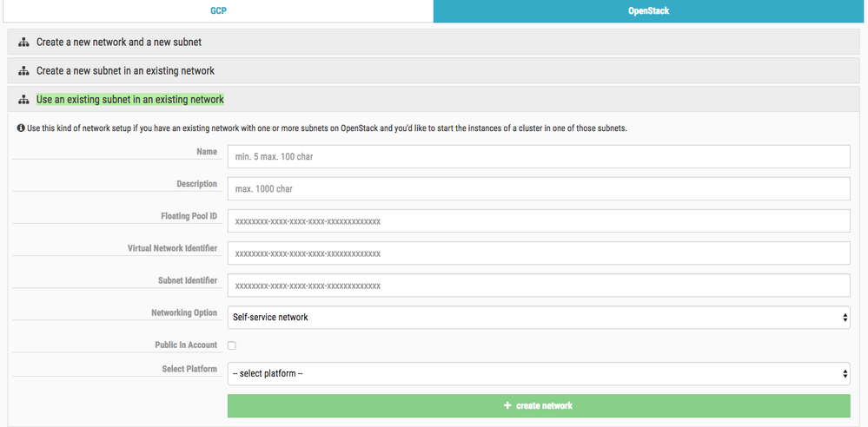
Task: Focus the Description input field
Action: point(539,188)
